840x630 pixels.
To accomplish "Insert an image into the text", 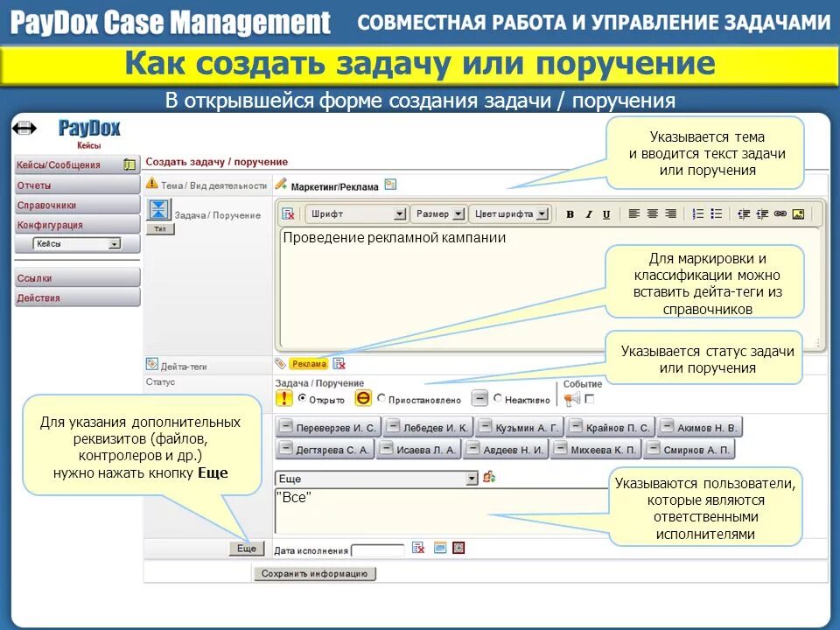I will point(798,213).
